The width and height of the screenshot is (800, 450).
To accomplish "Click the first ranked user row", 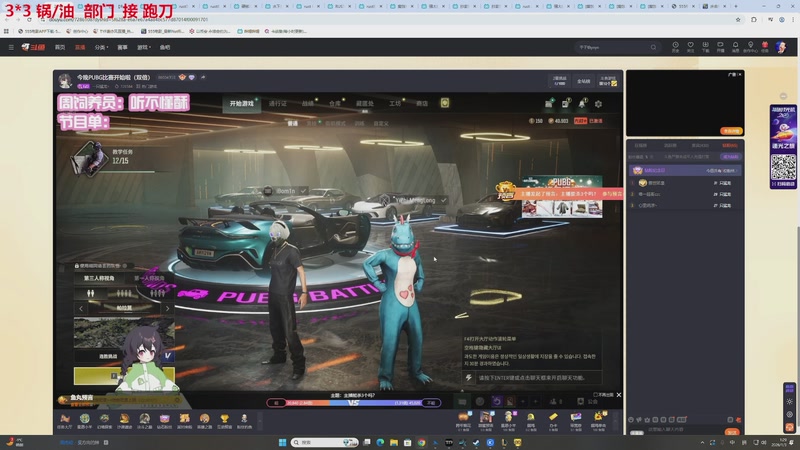I will click(685, 183).
